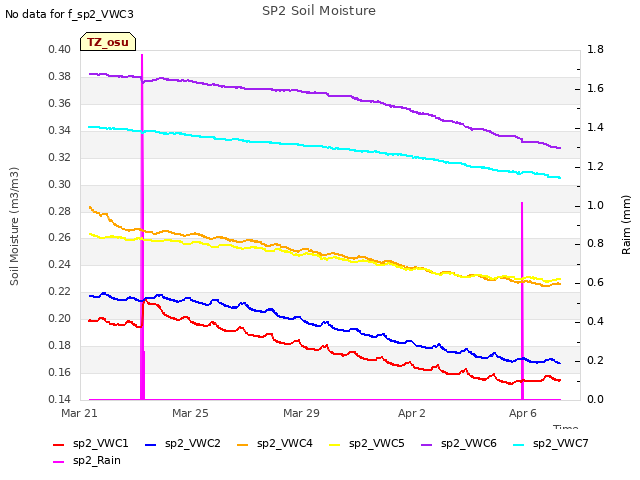Click the 'No data for f_sp2_VWC3' message
The height and width of the screenshot is (480, 640).
(x=69, y=14)
